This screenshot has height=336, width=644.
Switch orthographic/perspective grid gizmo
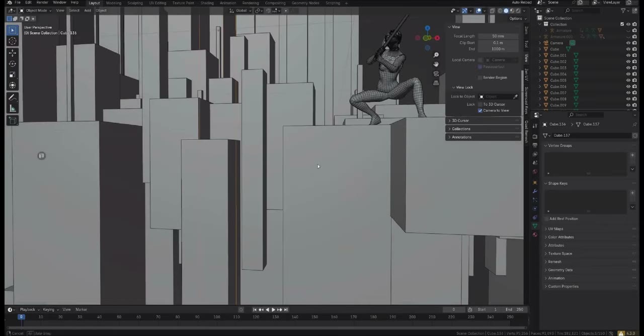click(x=436, y=83)
